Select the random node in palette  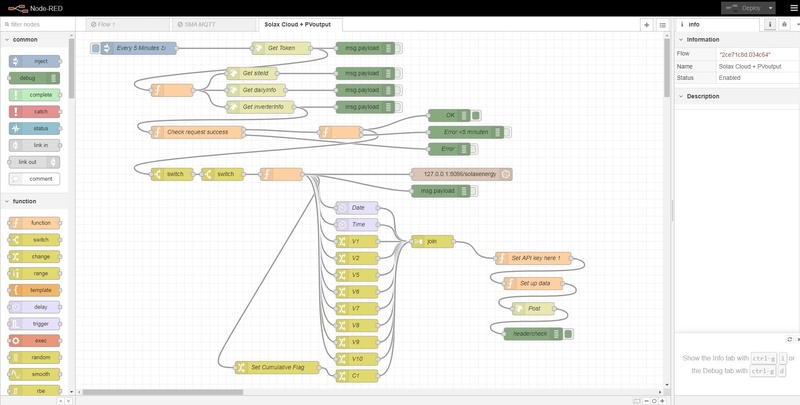tap(34, 358)
